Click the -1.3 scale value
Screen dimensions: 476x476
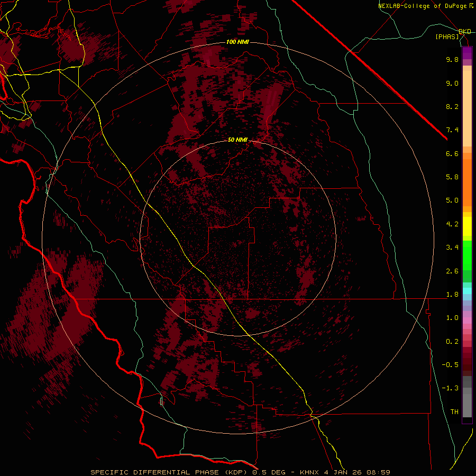click(450, 388)
